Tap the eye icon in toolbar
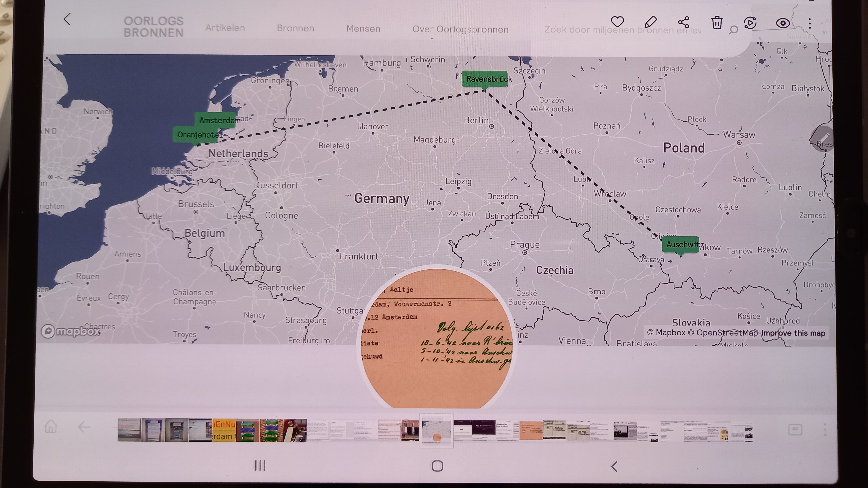Image resolution: width=868 pixels, height=488 pixels. (x=783, y=23)
